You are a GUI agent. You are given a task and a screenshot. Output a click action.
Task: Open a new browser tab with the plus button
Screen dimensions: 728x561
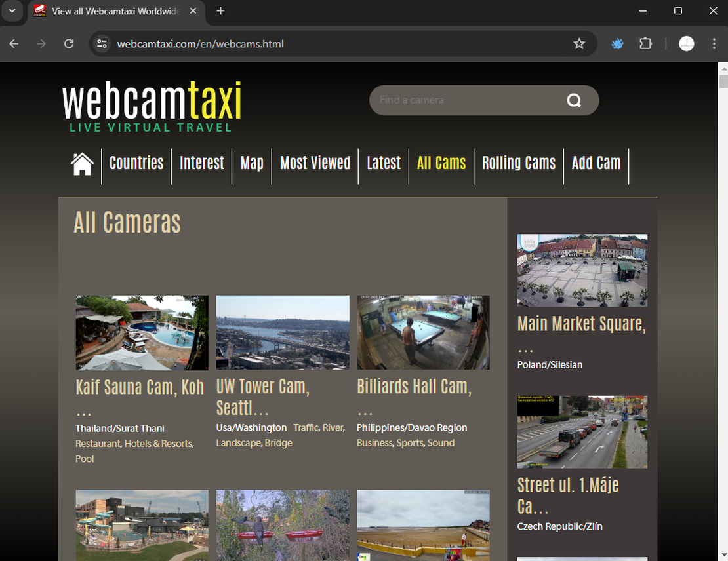click(x=219, y=10)
